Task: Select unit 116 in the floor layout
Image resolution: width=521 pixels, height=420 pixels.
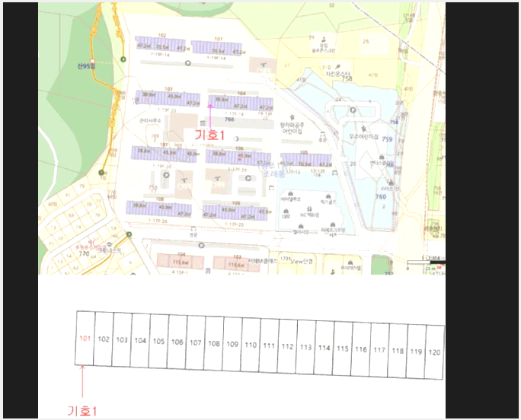Action: pyautogui.click(x=361, y=349)
